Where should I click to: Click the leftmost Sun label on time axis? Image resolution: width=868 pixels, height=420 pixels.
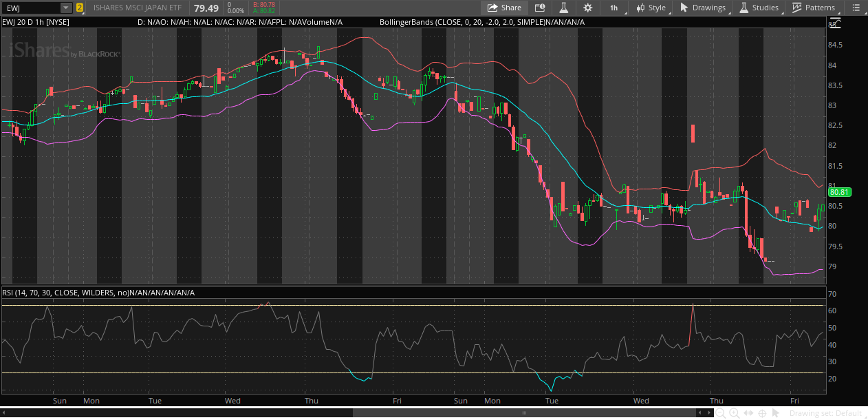60,401
